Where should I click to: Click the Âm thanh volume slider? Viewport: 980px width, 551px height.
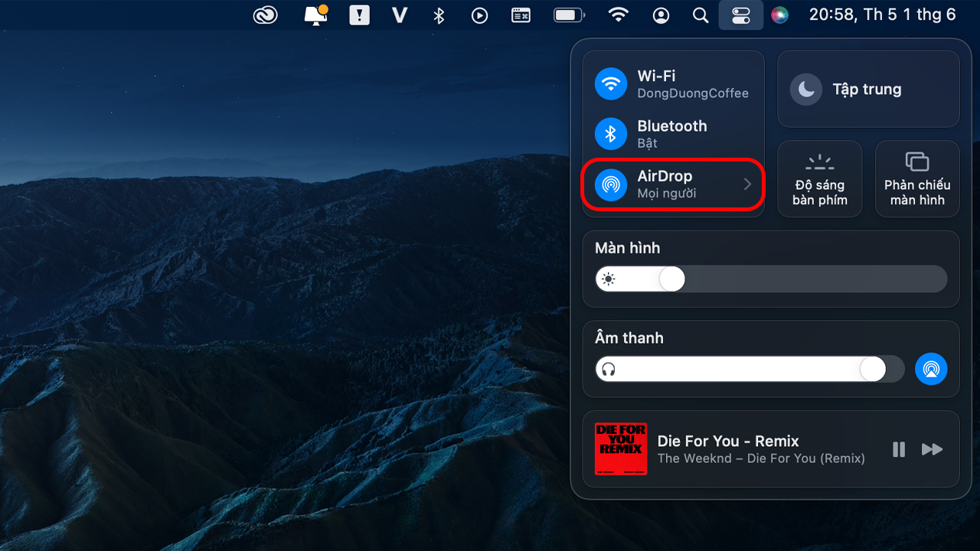750,370
